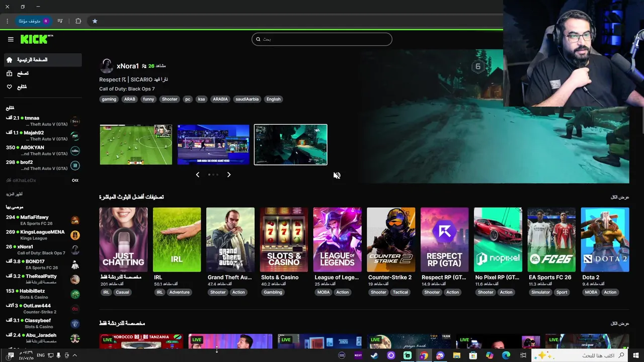Select the English tag
The width and height of the screenshot is (644, 362).
274,99
